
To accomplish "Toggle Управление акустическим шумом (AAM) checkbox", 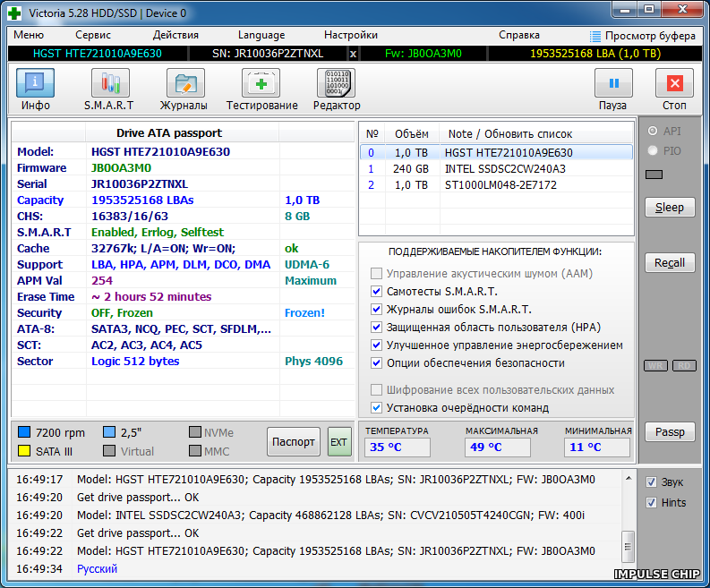I will point(376,273).
